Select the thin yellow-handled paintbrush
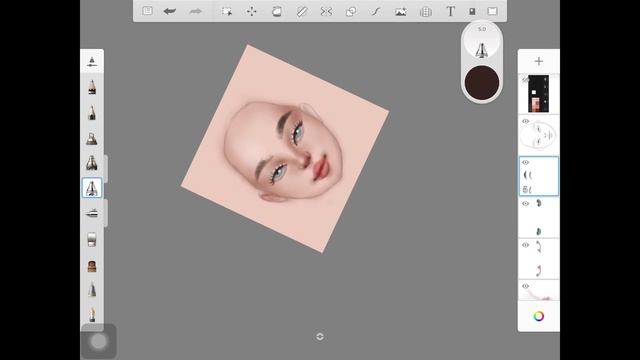This screenshot has width=640, height=360. coord(92,314)
